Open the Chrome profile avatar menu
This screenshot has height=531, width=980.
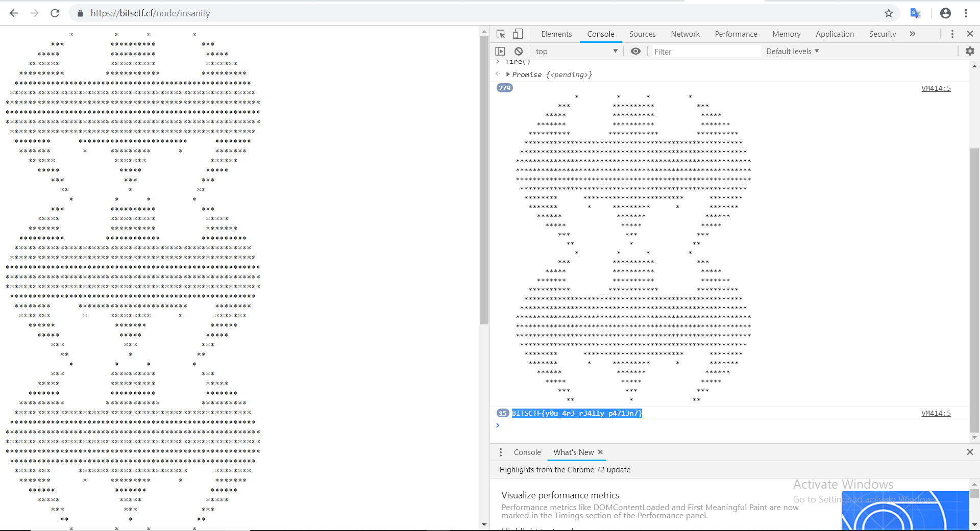click(x=945, y=13)
